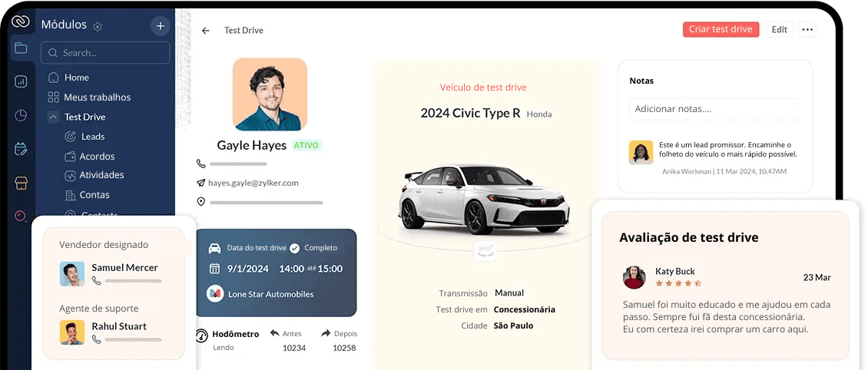Click the sidebar Search field
The image size is (868, 370).
[x=105, y=53]
